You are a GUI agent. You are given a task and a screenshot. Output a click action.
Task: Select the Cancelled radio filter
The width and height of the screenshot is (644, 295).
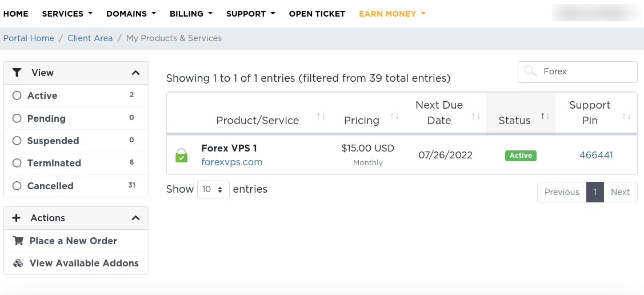pyautogui.click(x=17, y=186)
